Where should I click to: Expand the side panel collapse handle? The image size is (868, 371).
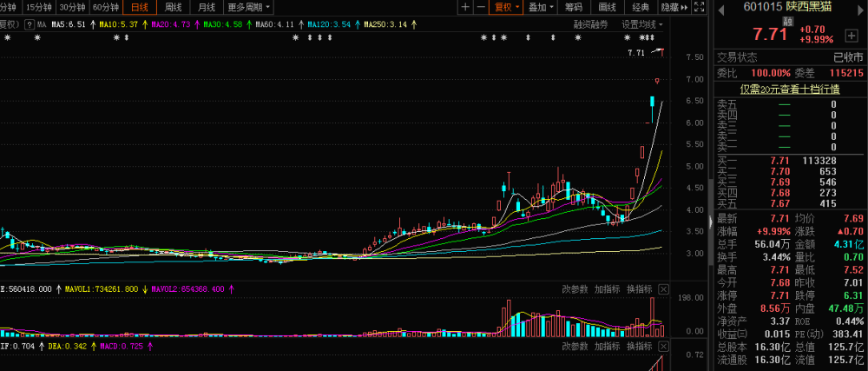[711, 221]
